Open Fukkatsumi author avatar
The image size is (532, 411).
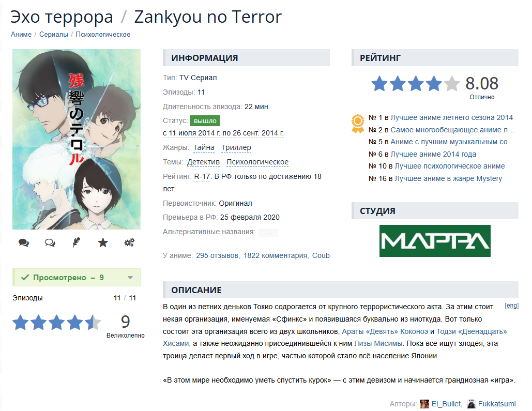[x=471, y=404]
